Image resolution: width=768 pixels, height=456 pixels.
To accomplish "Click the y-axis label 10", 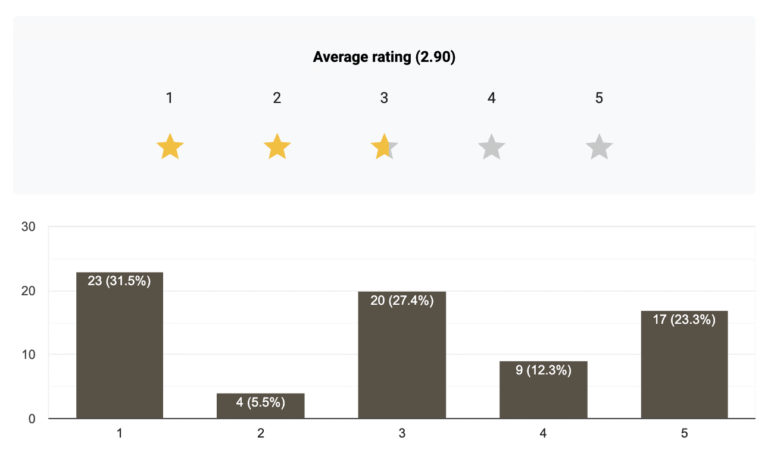I will (x=28, y=355).
